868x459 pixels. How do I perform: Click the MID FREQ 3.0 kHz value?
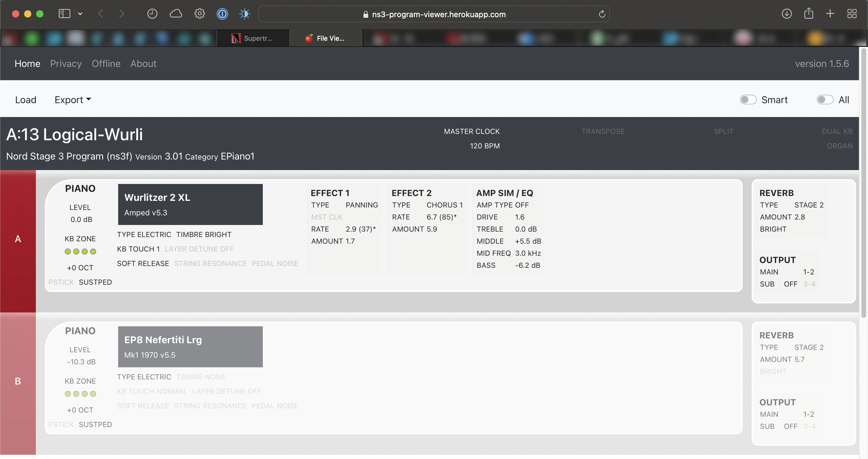tap(528, 253)
